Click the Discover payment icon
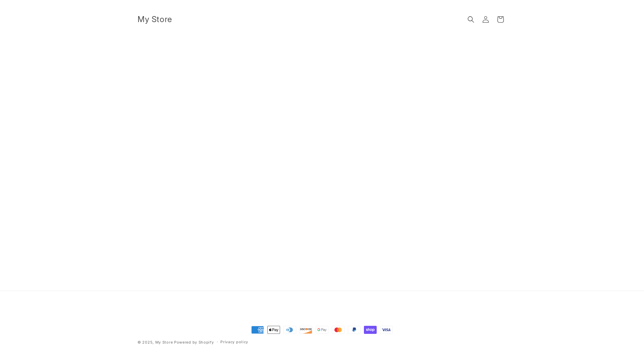This screenshot has height=362, width=644. (306, 330)
